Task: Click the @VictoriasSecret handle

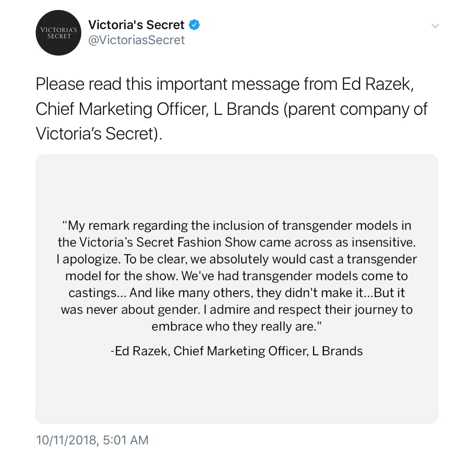Action: pyautogui.click(x=136, y=40)
